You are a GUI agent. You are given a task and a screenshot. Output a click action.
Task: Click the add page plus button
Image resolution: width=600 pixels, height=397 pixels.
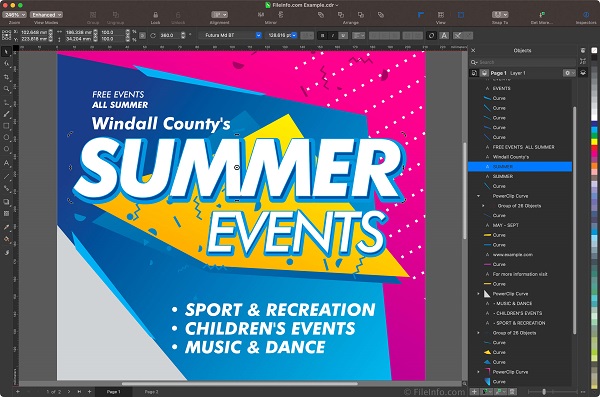[x=89, y=392]
